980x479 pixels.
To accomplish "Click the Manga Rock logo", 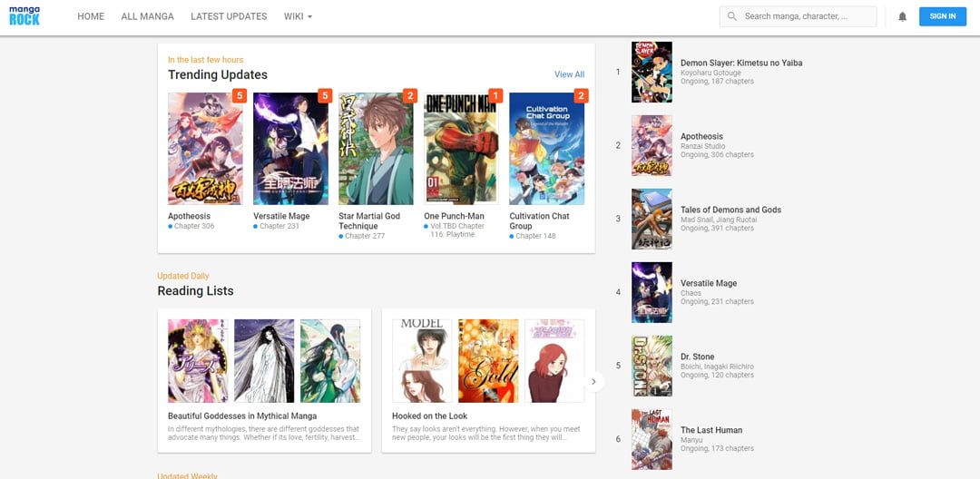I will [24, 16].
